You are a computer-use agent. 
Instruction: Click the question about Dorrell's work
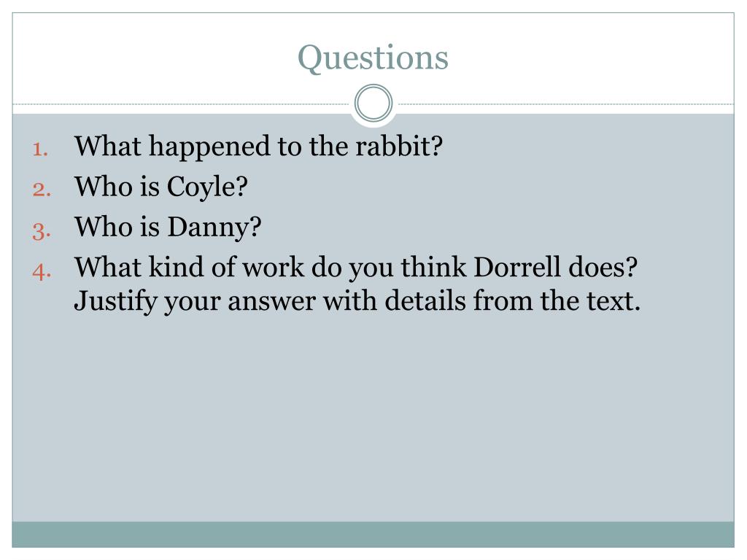355,267
